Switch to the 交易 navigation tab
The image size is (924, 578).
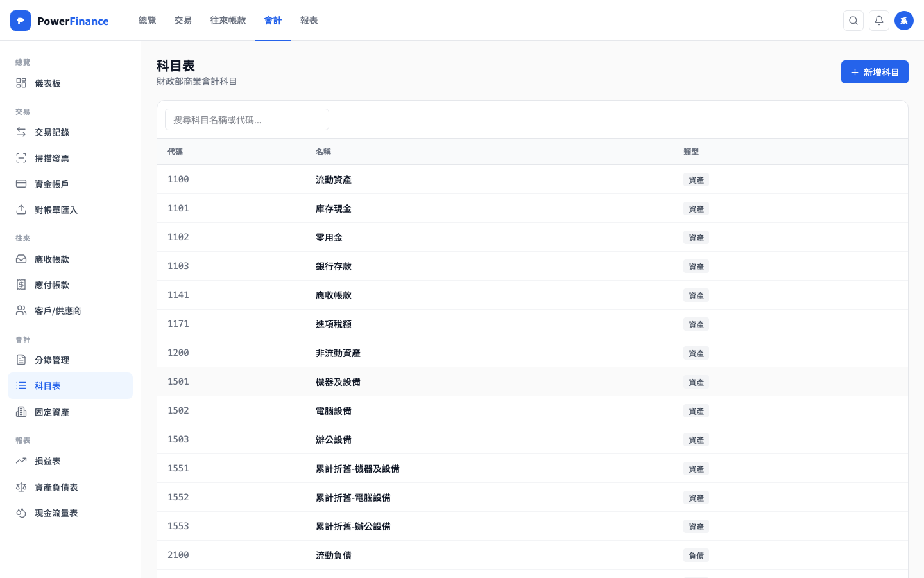click(183, 20)
